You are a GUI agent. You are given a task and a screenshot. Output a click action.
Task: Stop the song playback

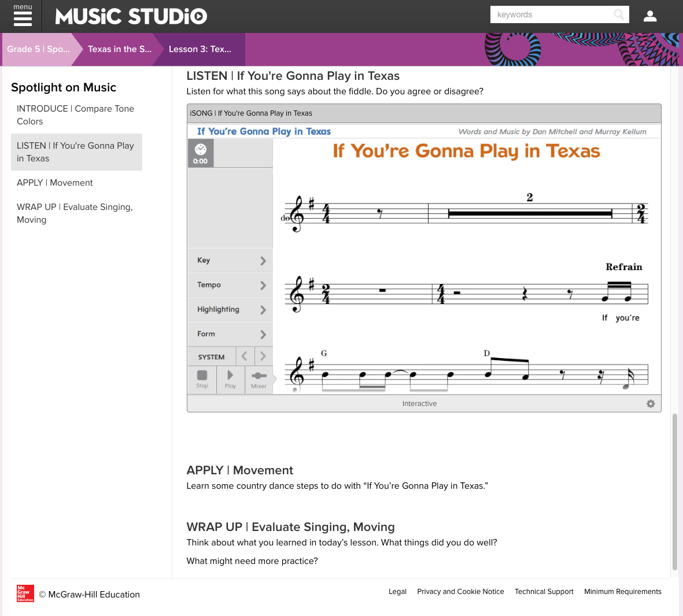coord(202,380)
